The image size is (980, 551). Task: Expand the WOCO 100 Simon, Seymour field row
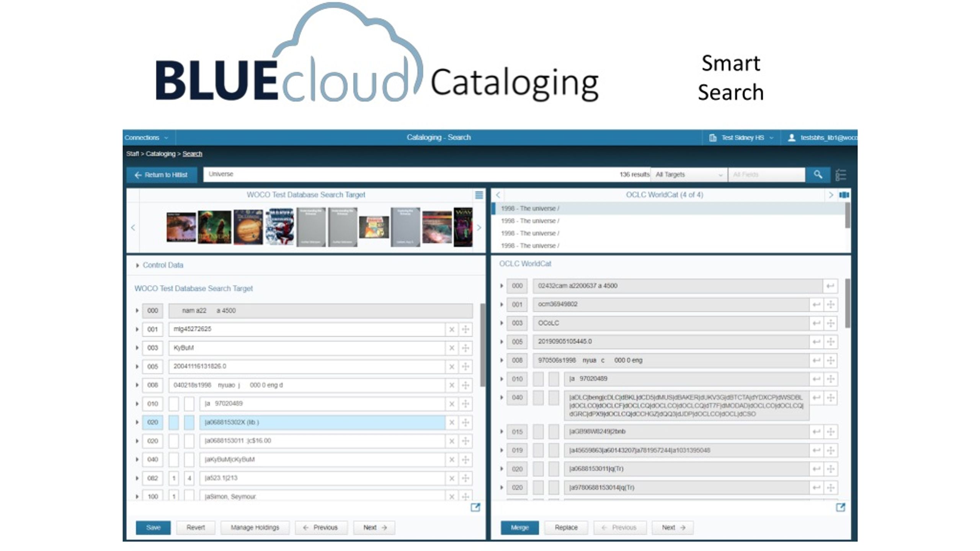[137, 497]
